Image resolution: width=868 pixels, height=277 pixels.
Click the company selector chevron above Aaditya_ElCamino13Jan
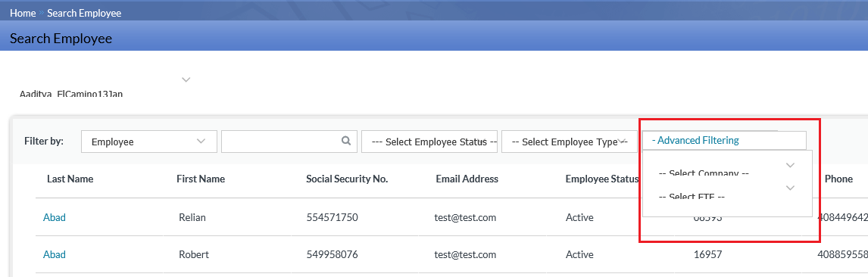tap(186, 79)
